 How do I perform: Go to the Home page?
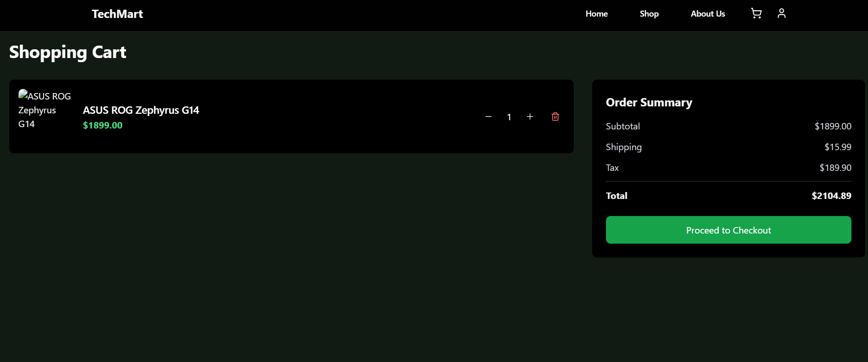pos(597,14)
